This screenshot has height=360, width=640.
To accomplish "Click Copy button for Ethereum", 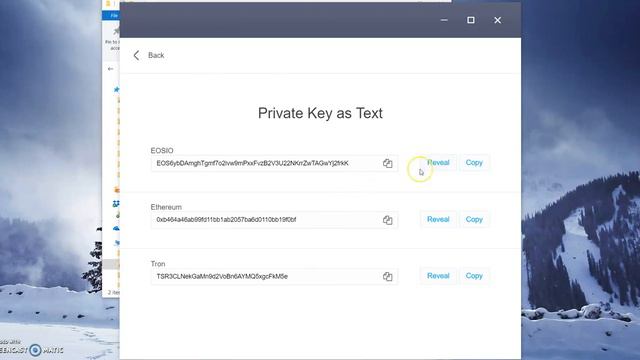I will pos(474,219).
